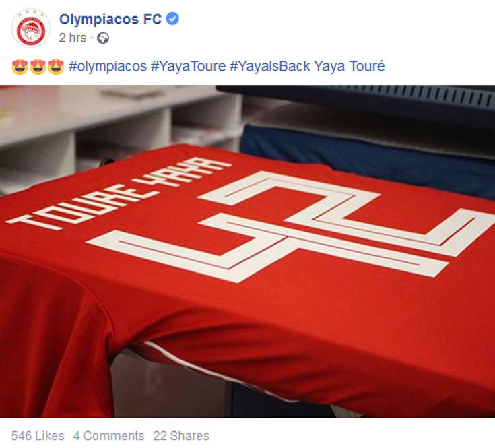This screenshot has width=495, height=448.
Task: Click the blue heat press pad in the photo
Action: pos(368,158)
